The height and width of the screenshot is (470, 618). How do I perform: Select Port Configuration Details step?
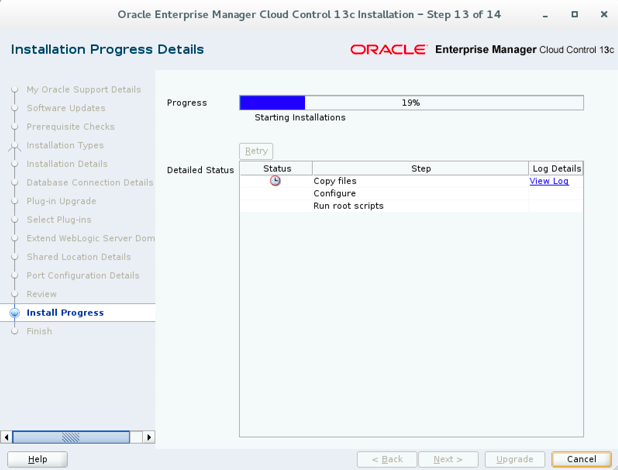click(83, 275)
